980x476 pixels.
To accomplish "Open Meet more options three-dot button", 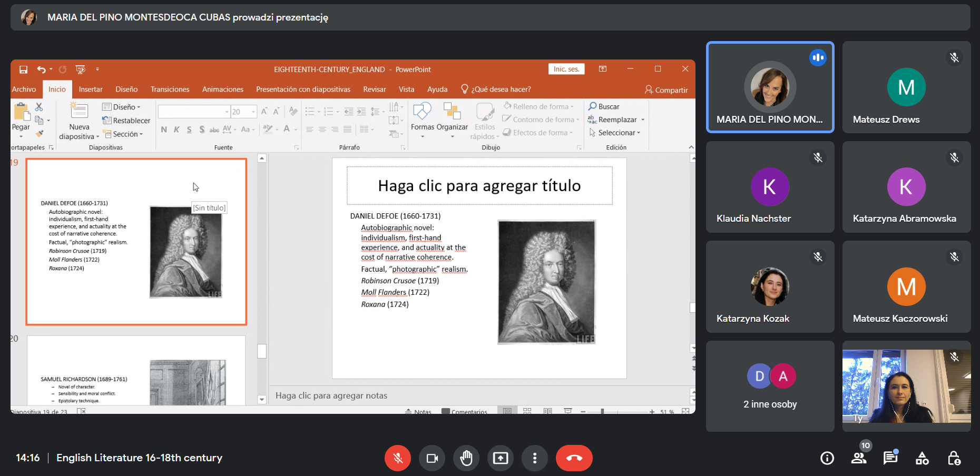I will pos(535,458).
